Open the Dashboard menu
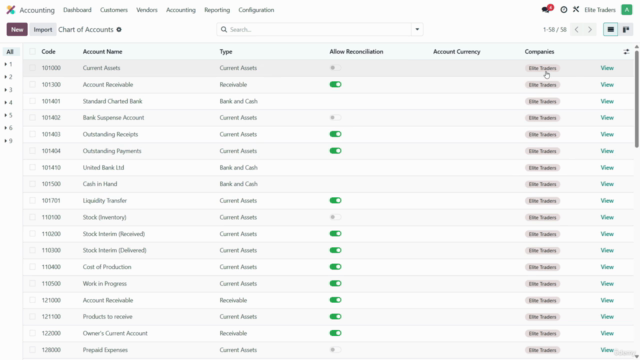This screenshot has height=360, width=640. coord(77,10)
